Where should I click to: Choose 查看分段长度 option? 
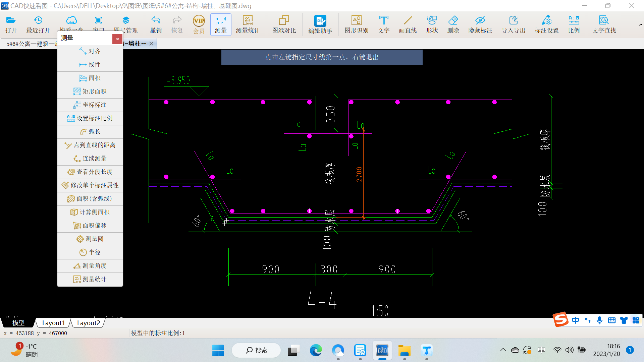click(90, 172)
